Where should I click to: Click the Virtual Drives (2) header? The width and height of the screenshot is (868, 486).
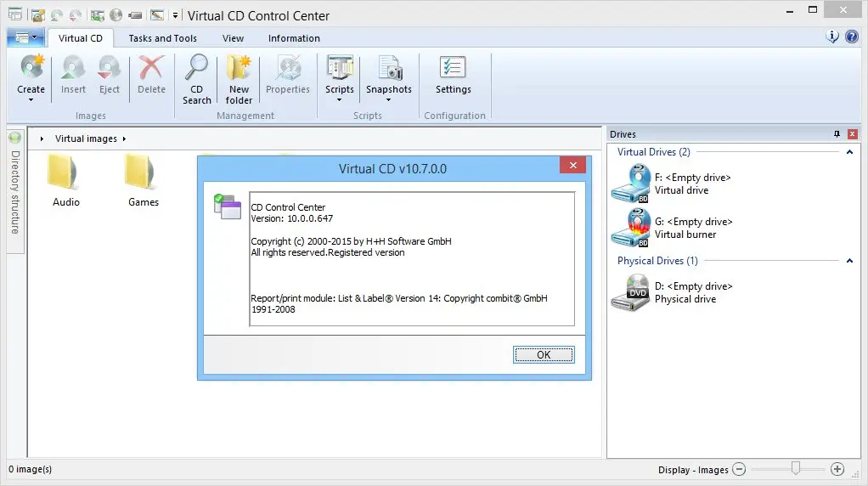coord(654,152)
